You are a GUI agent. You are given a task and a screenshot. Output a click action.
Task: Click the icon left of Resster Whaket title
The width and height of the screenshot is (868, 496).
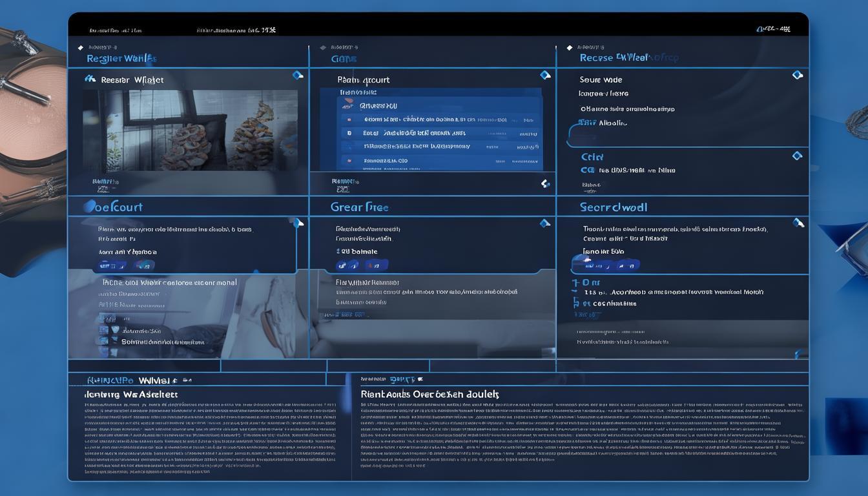90,79
